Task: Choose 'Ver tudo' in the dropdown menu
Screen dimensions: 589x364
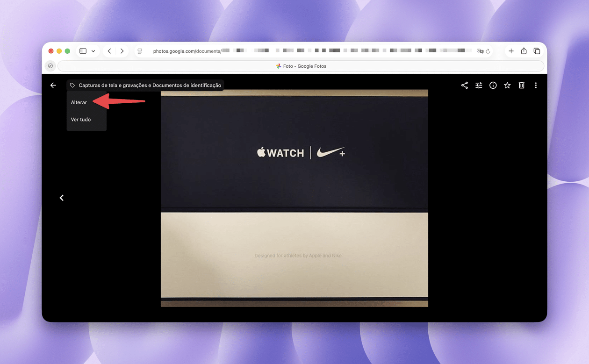Action: click(x=81, y=120)
